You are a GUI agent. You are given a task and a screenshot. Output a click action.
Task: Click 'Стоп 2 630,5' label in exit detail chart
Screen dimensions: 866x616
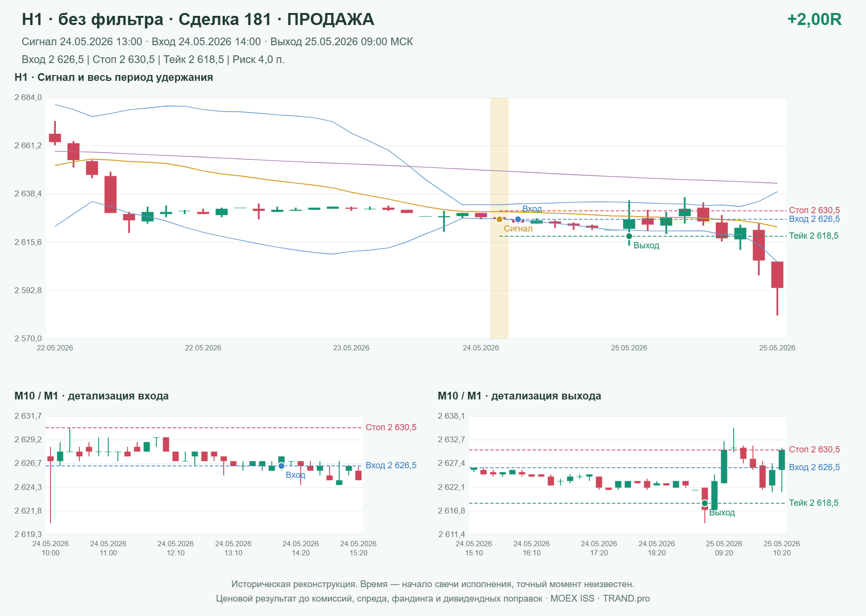point(814,449)
